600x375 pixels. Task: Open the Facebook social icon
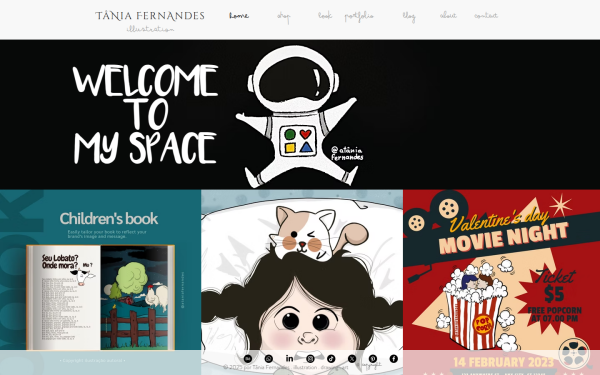(x=393, y=359)
